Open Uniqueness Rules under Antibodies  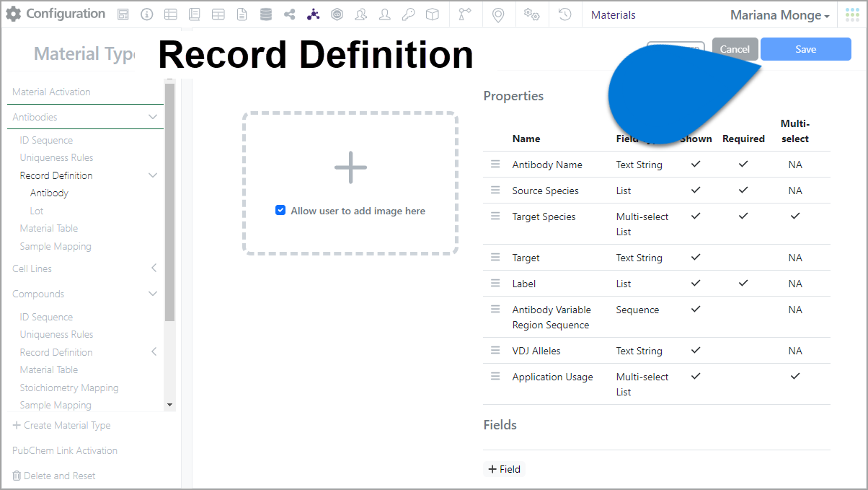56,157
